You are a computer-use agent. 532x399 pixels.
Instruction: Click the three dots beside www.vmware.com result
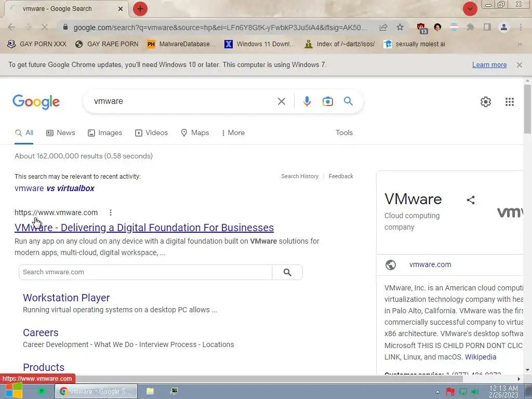pyautogui.click(x=111, y=212)
